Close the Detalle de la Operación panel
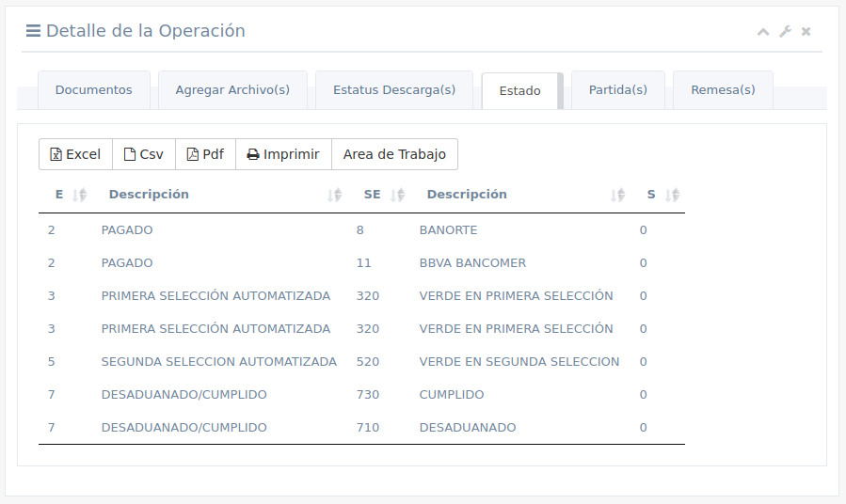 pyautogui.click(x=806, y=32)
